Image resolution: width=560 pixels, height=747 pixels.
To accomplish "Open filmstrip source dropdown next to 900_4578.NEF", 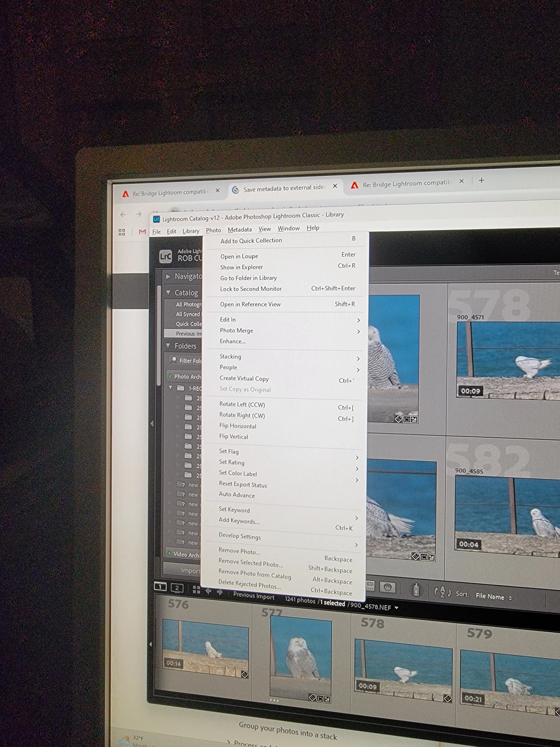I will [396, 607].
